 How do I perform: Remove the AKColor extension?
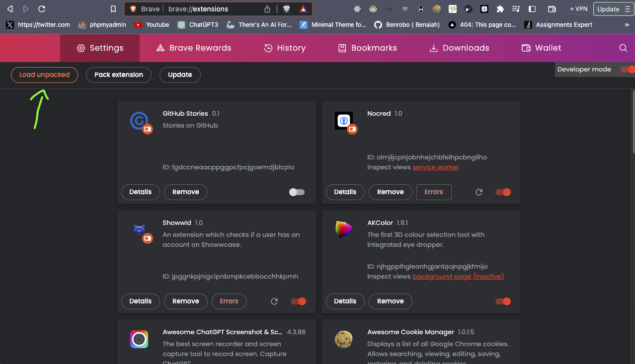pyautogui.click(x=391, y=301)
